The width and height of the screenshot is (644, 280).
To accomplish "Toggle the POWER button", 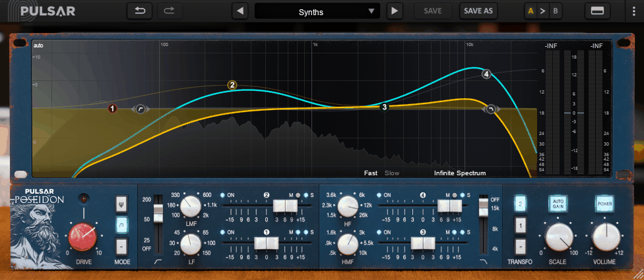I will click(605, 204).
